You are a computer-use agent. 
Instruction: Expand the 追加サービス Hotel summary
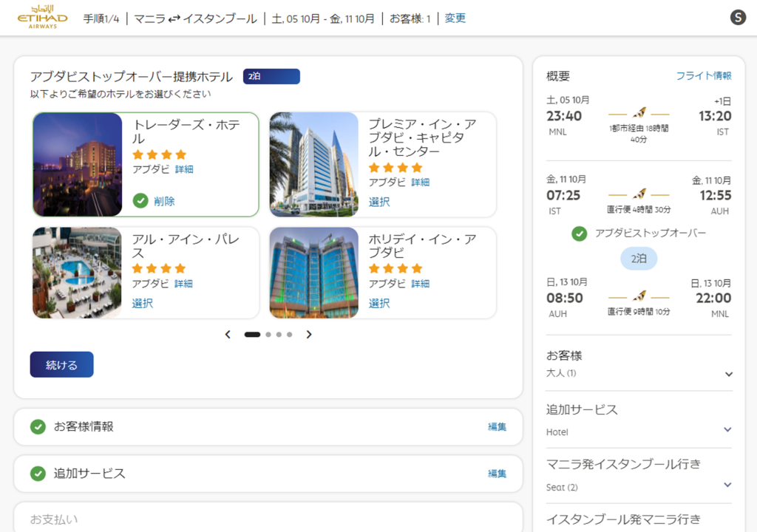coord(727,429)
